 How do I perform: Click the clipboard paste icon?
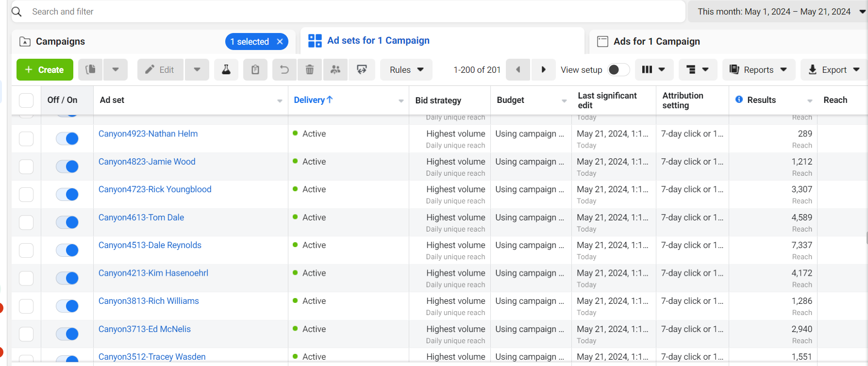[x=255, y=70]
